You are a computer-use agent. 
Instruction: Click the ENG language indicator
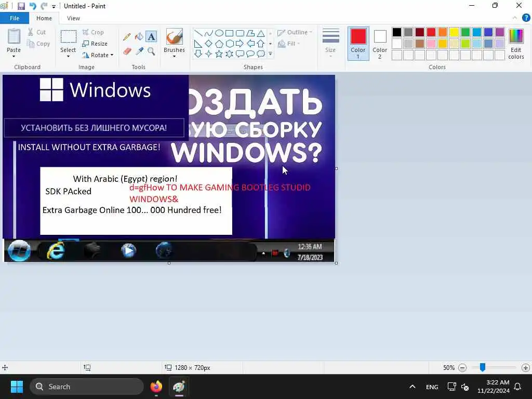tap(432, 387)
